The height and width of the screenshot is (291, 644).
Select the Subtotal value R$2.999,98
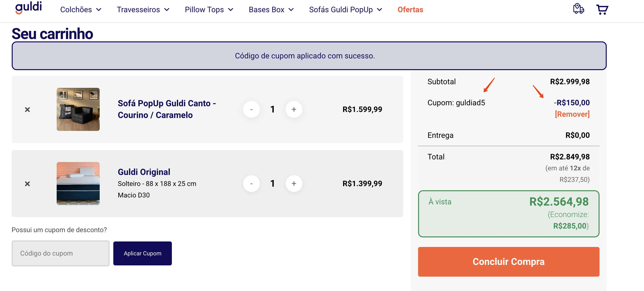coord(570,82)
